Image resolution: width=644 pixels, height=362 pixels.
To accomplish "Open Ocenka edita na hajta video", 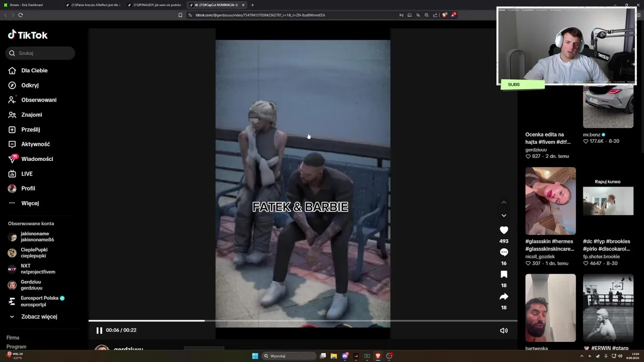I will 548,138.
